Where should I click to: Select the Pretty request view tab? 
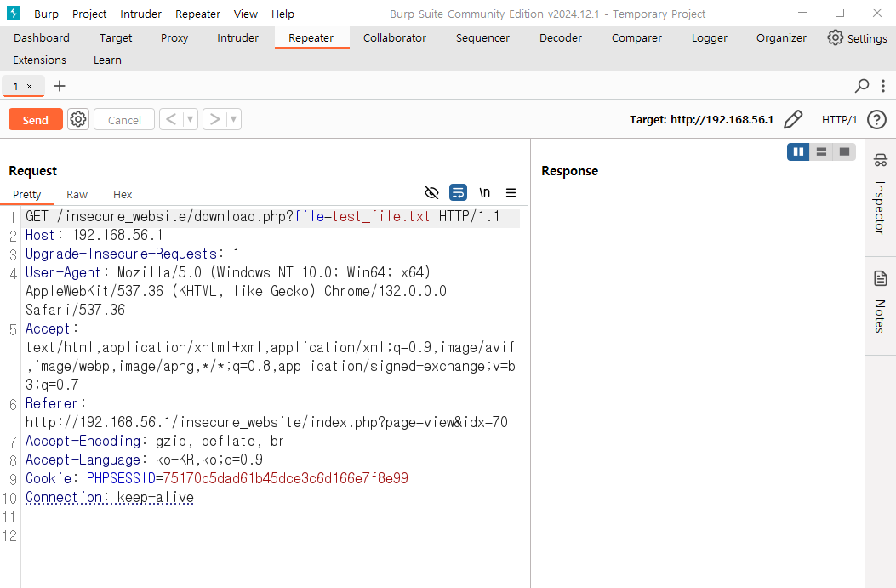pos(27,194)
